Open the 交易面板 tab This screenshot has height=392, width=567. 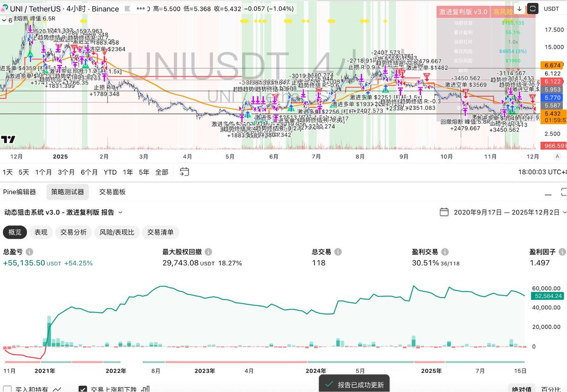112,192
